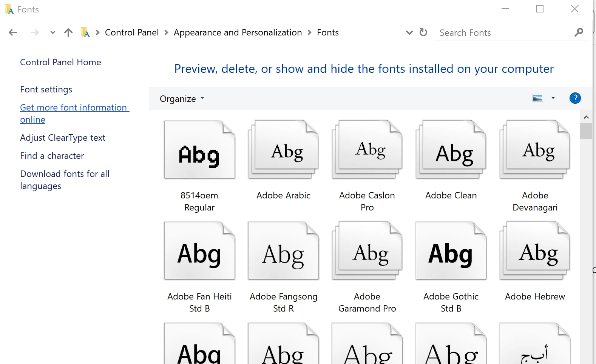Click the Fonts folder icon in address bar
596x364 pixels.
(86, 32)
